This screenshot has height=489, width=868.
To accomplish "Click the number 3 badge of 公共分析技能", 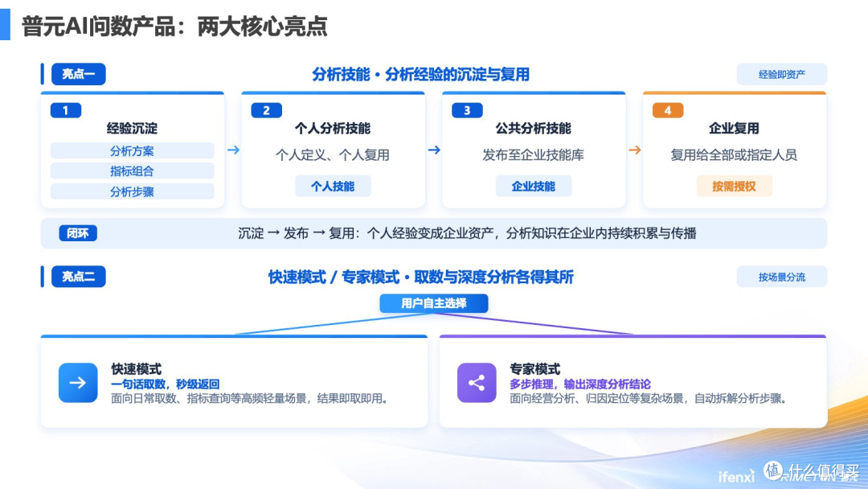I will [467, 110].
